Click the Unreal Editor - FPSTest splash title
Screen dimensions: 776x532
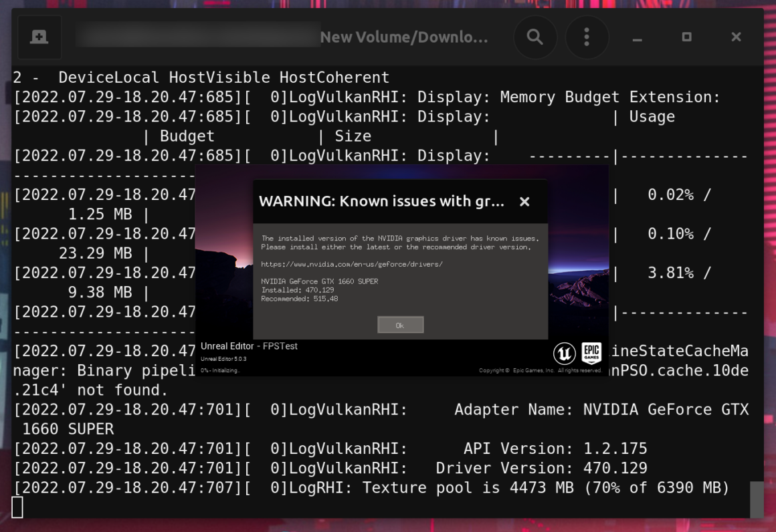[x=249, y=346]
